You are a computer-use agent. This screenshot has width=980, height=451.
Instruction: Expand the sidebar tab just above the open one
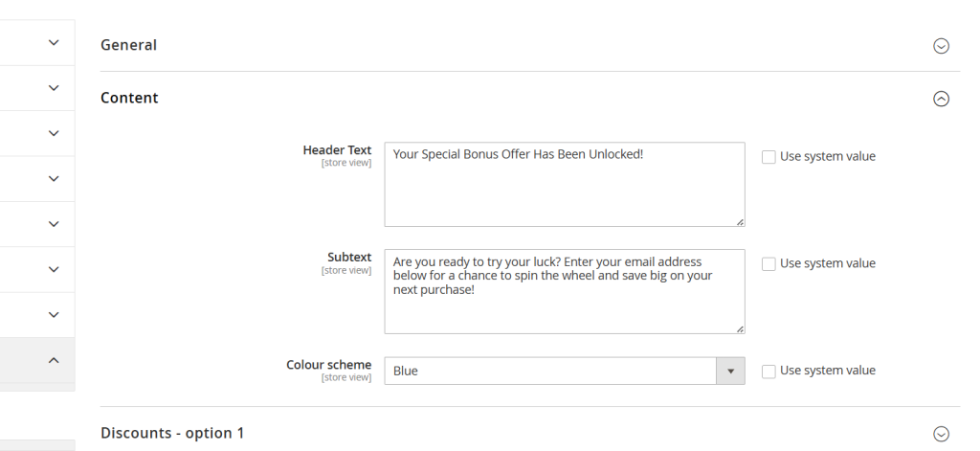[54, 314]
